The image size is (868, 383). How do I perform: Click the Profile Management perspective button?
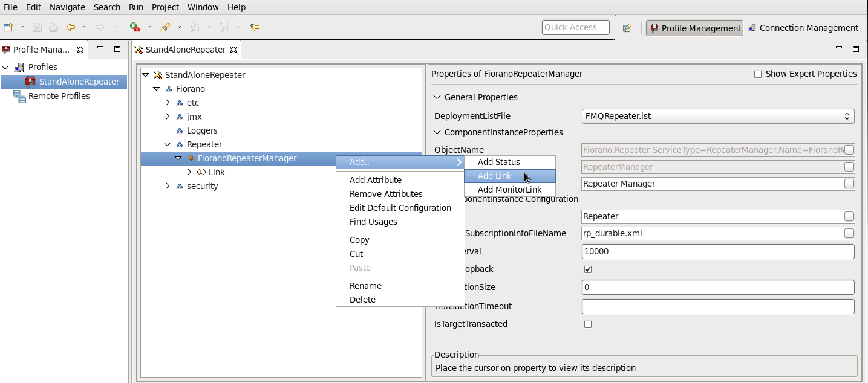pos(694,28)
